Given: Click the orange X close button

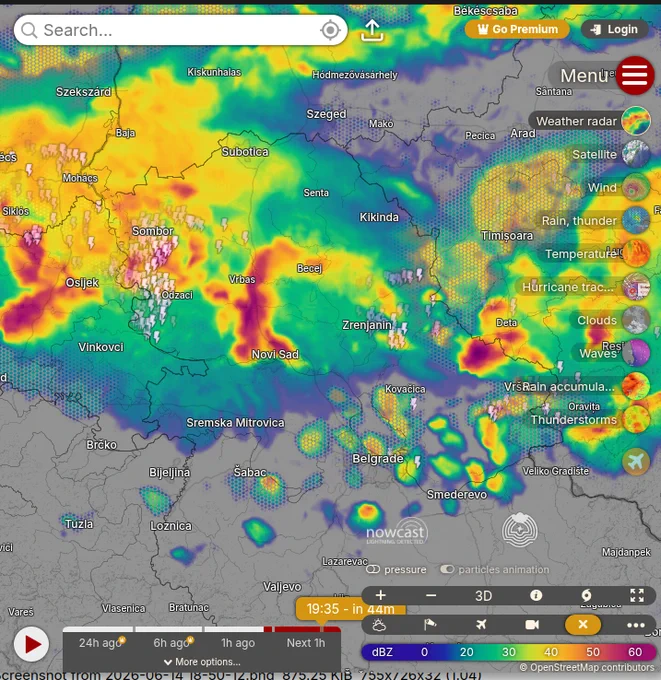Looking at the screenshot, I should (582, 624).
